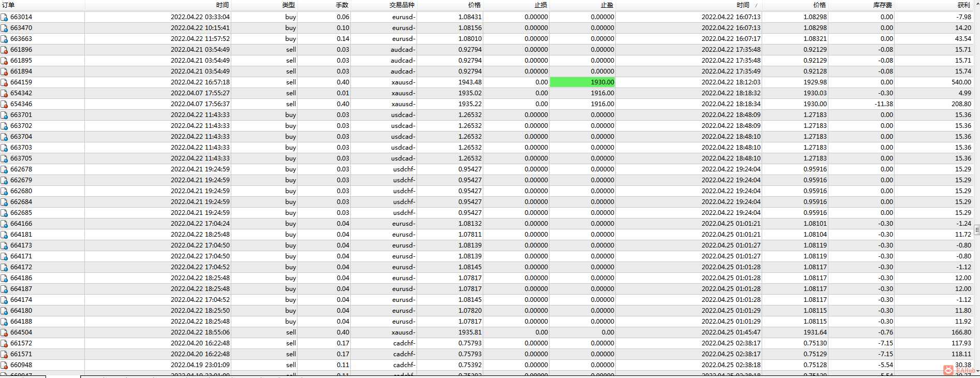The image size is (980, 378).
Task: Click the order icon beside 663705
Action: point(4,158)
